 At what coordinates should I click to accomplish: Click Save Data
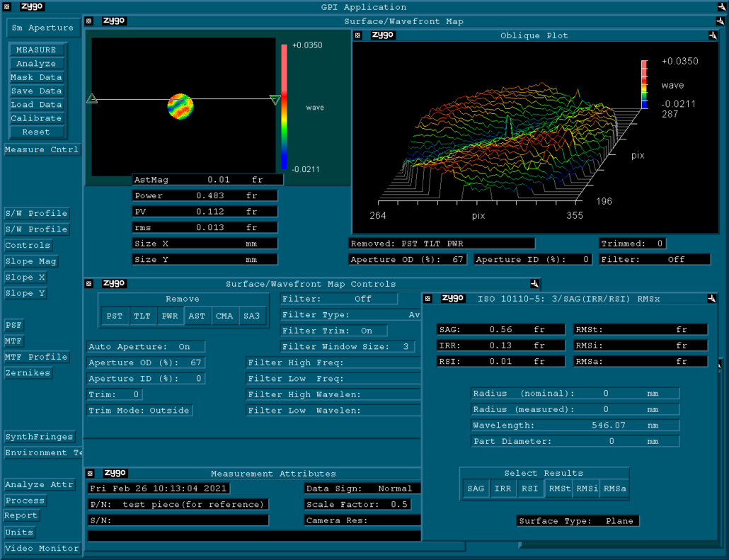(36, 91)
